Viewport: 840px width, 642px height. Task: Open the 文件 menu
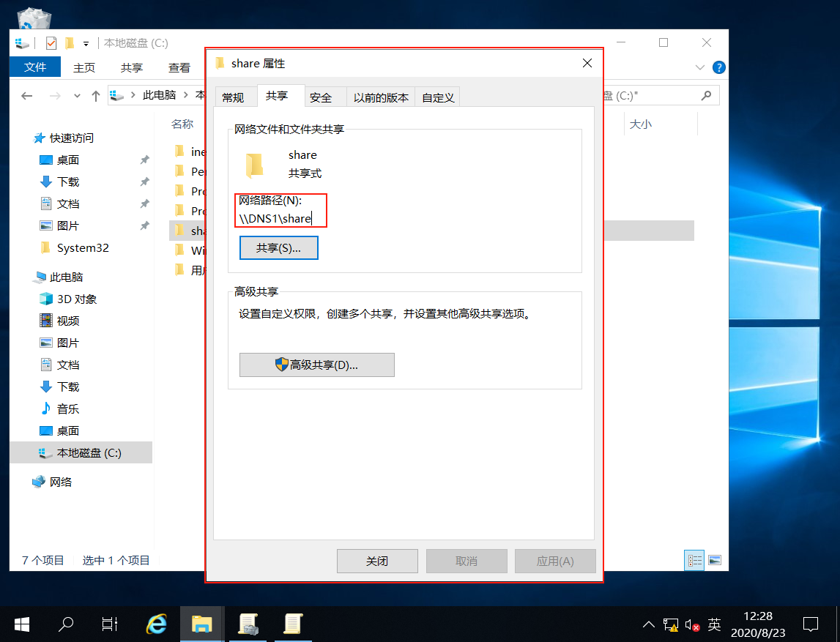(x=34, y=67)
